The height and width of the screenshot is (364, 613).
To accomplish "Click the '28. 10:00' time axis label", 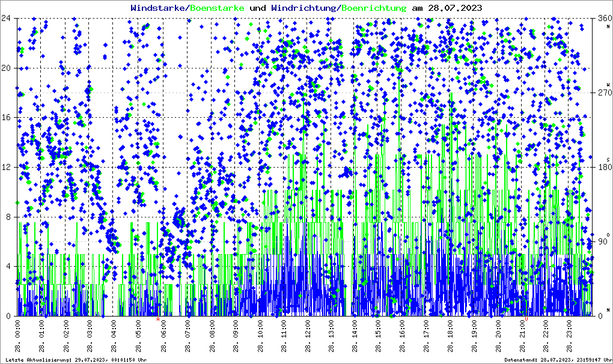I will tap(260, 336).
